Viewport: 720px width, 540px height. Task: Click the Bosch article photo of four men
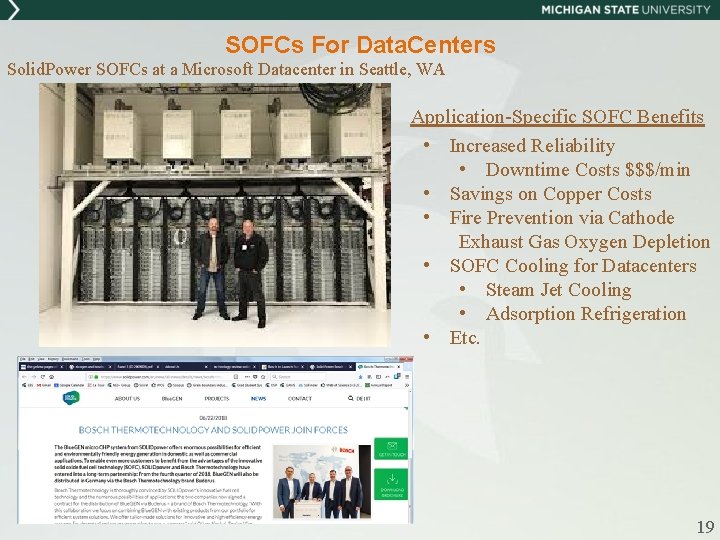point(322,482)
